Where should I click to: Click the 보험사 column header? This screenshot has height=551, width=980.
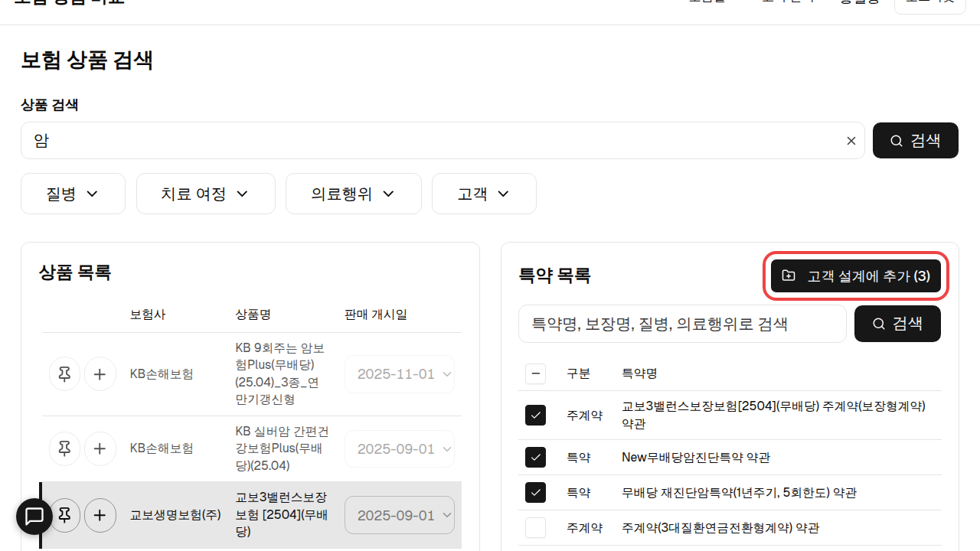148,315
